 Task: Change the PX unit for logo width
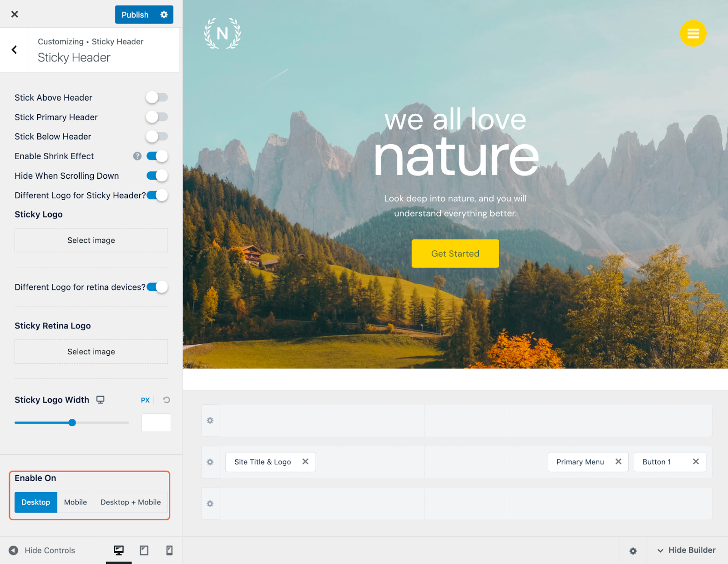145,400
